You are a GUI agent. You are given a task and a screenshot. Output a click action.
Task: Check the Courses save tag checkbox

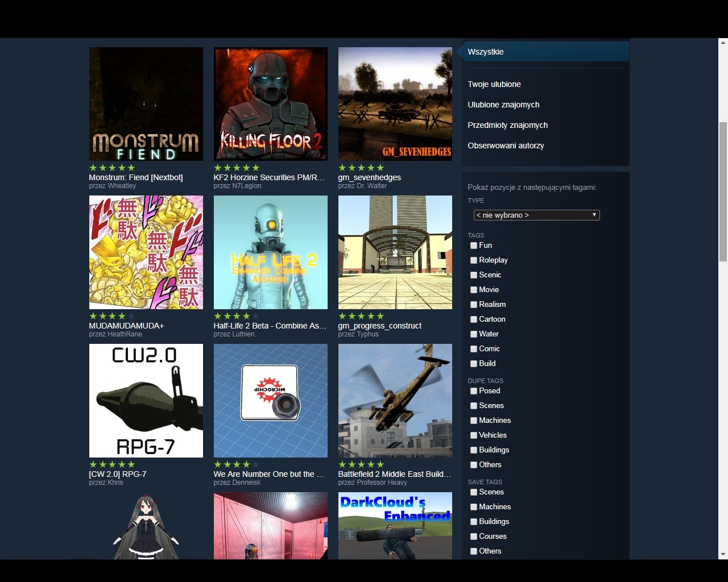474,537
